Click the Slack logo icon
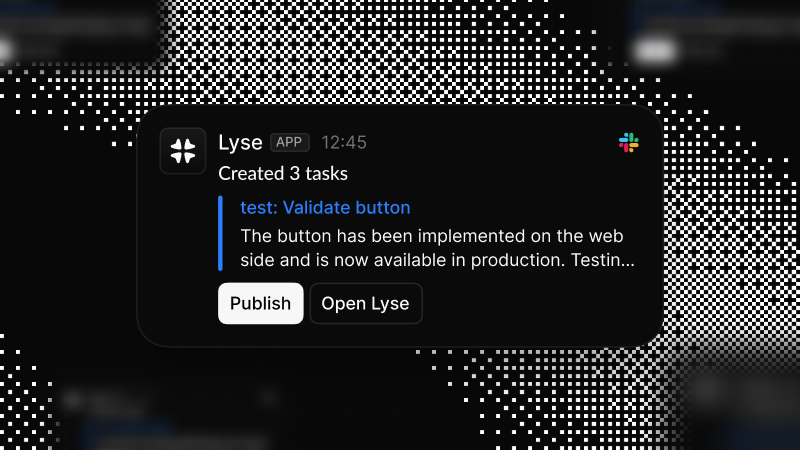The image size is (800, 450). [628, 143]
